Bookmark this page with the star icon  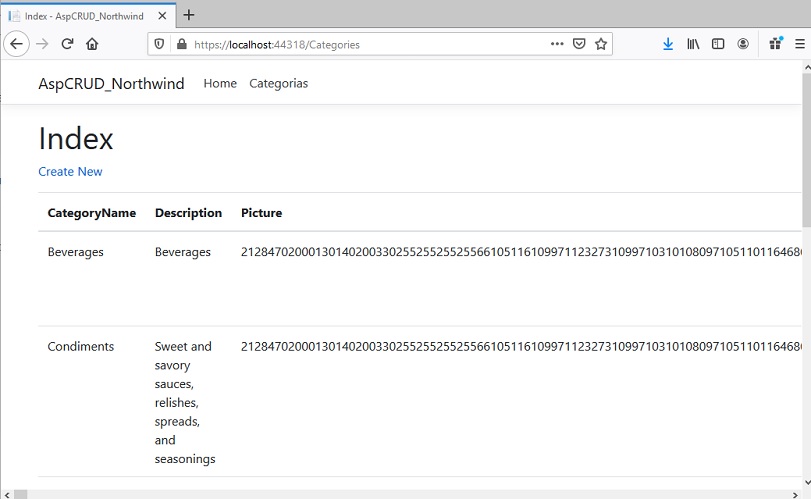pos(600,44)
